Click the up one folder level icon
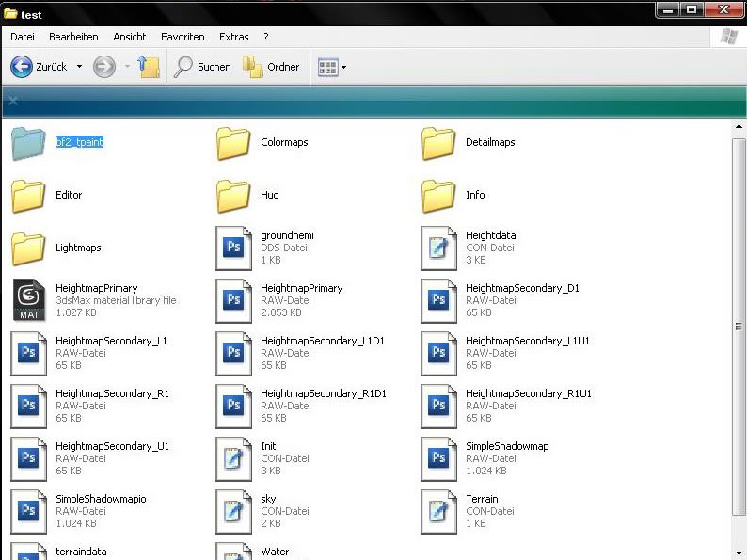747x560 pixels. (148, 67)
